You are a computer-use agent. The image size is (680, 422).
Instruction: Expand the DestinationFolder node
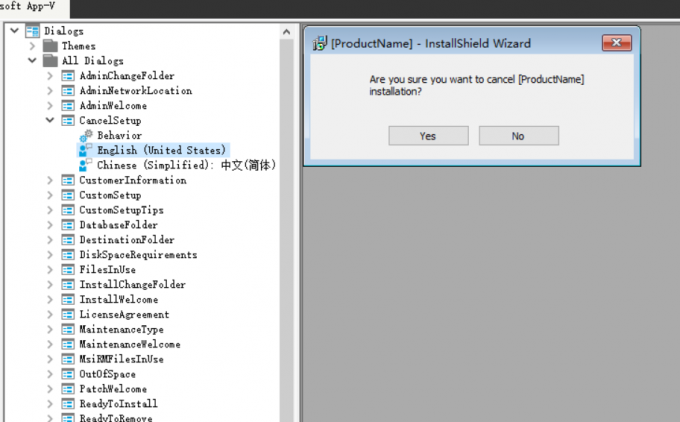point(50,240)
